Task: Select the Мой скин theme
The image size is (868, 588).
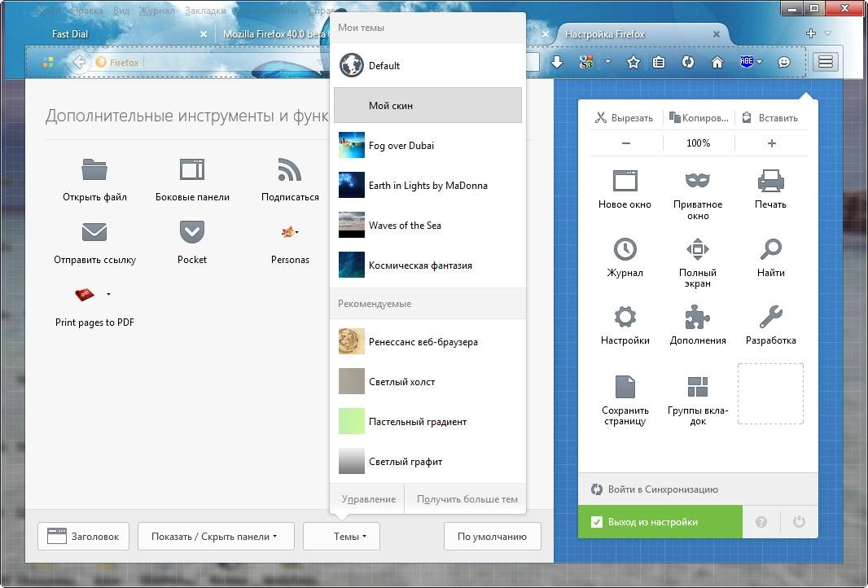Action: click(427, 105)
